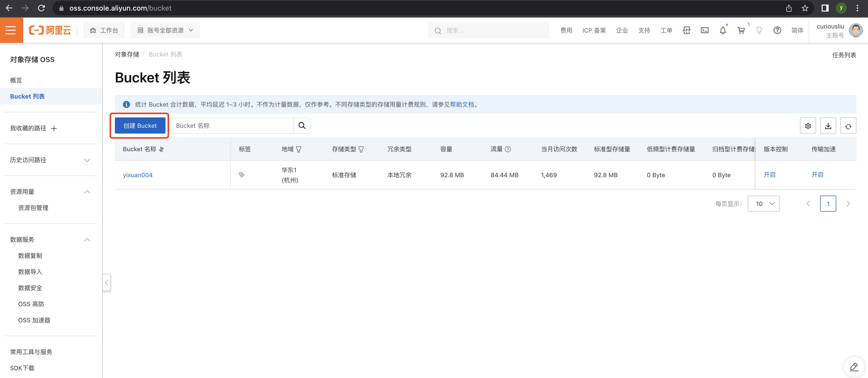The width and height of the screenshot is (868, 378).
Task: Enable 版本控制 开启 link
Action: [769, 175]
